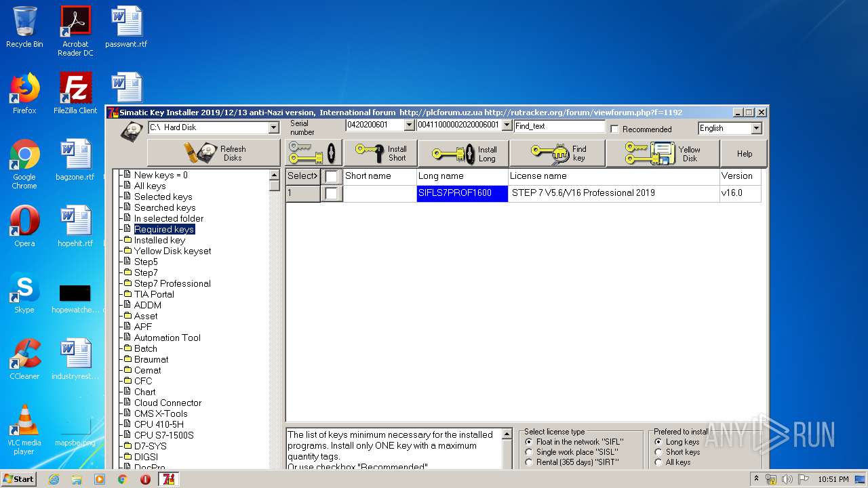Image resolution: width=868 pixels, height=488 pixels.
Task: Open VLC media player desktop shortcut
Action: pos(24,430)
